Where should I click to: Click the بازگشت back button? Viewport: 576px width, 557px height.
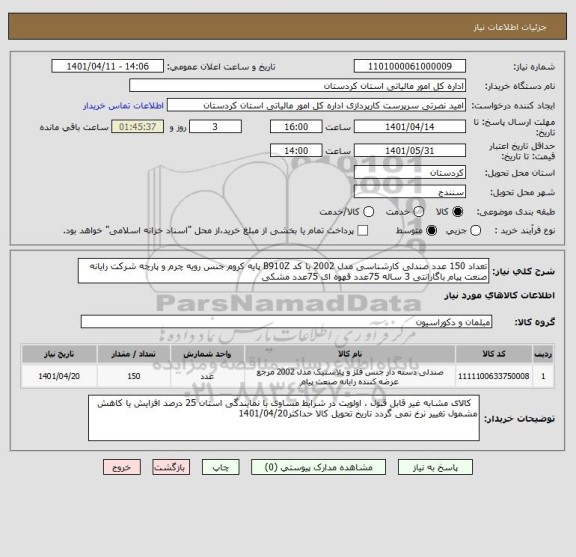click(x=171, y=467)
